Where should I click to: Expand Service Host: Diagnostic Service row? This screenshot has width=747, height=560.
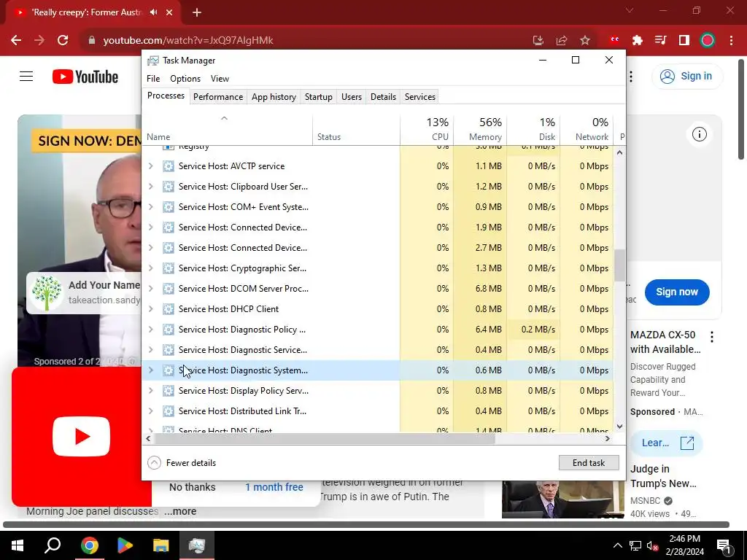pyautogui.click(x=150, y=350)
